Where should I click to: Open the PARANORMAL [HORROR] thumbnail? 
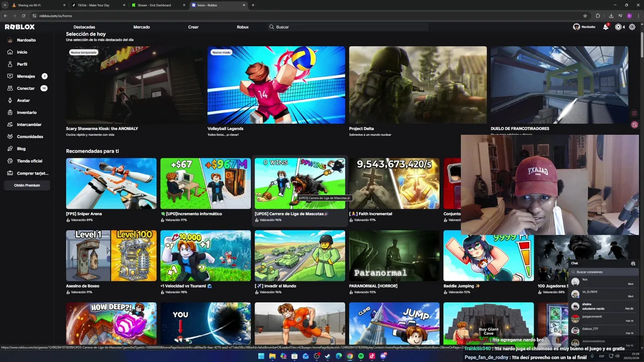click(394, 256)
